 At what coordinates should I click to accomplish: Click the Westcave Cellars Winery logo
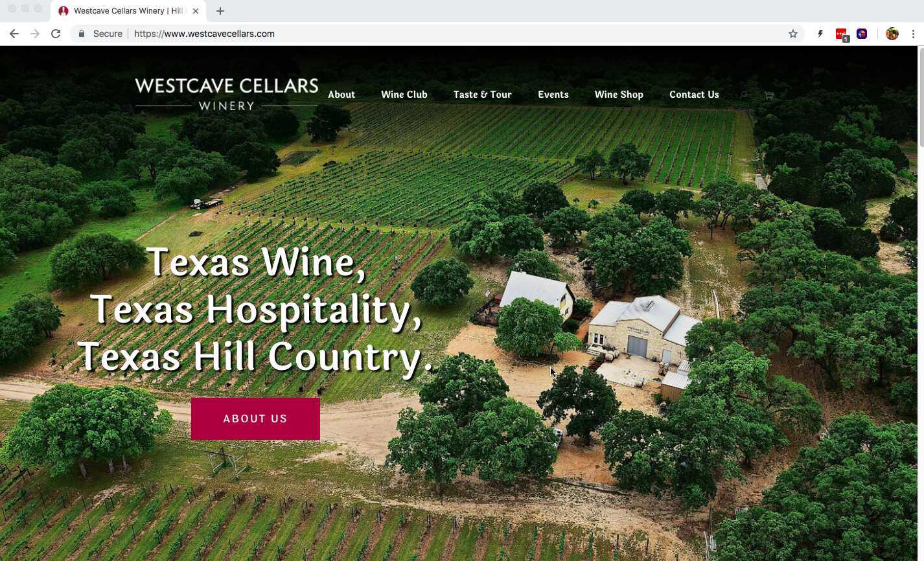[227, 94]
